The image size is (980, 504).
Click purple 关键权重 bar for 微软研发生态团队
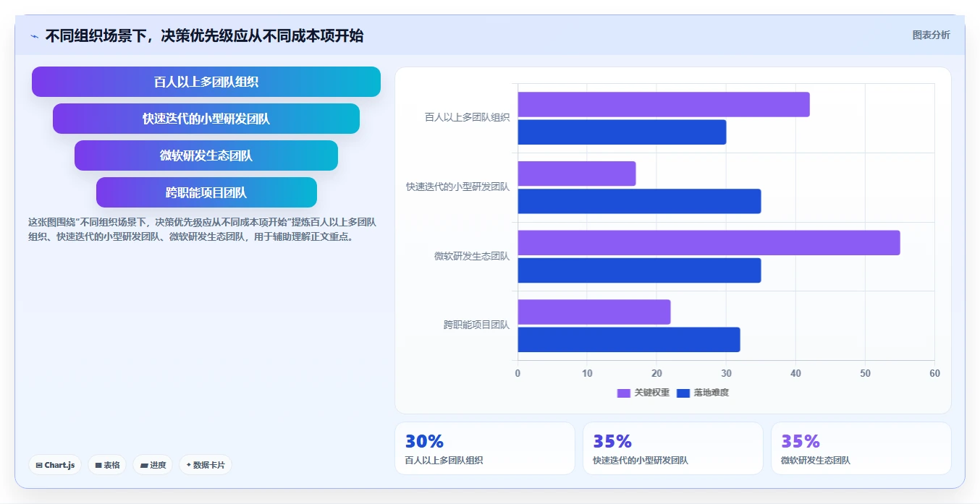coord(709,243)
